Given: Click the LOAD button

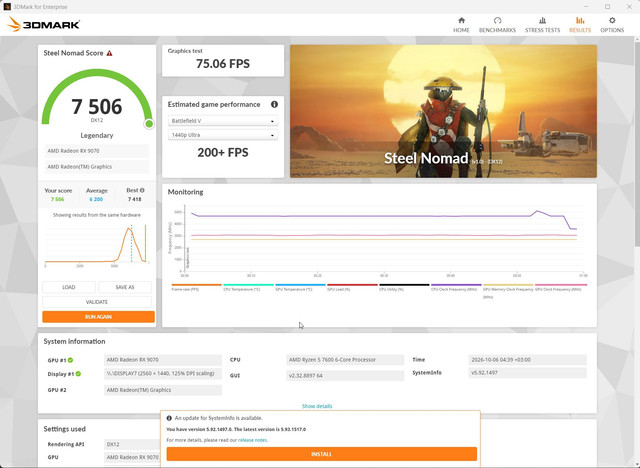Looking at the screenshot, I should pyautogui.click(x=69, y=287).
